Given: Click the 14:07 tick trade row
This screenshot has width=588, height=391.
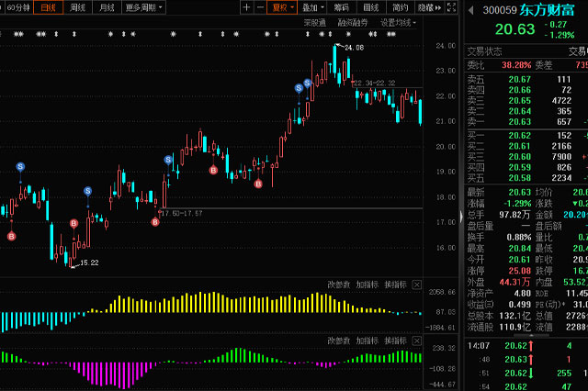Looking at the screenshot, I should coord(526,346).
